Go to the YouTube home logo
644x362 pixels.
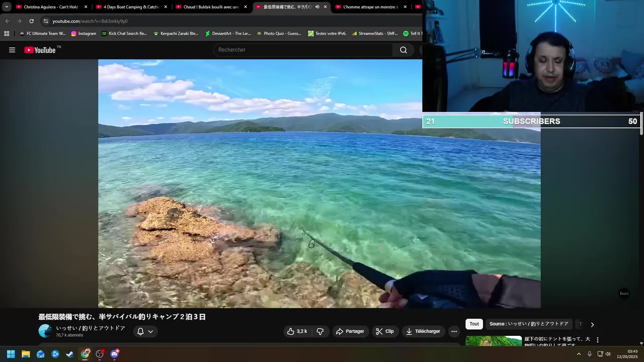[x=40, y=50]
